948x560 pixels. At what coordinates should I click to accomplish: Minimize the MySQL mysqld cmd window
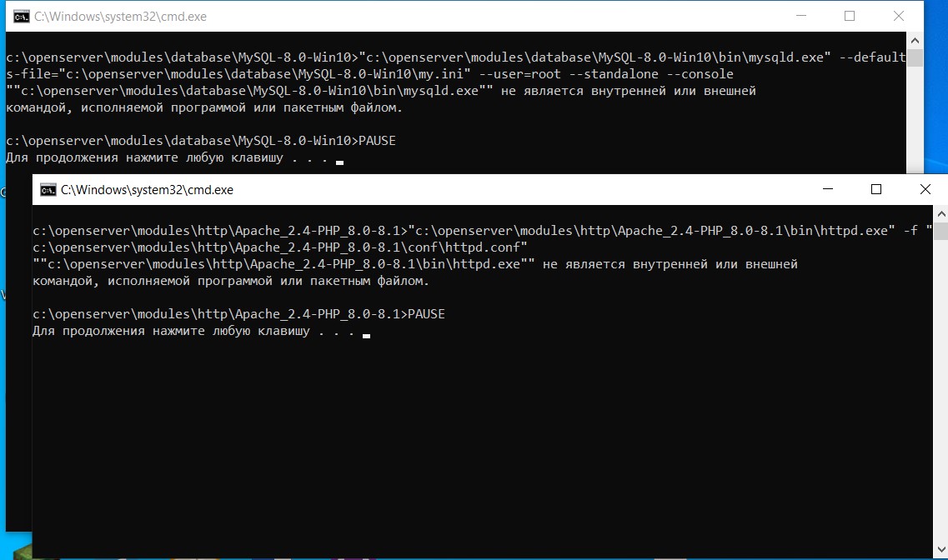pyautogui.click(x=799, y=17)
